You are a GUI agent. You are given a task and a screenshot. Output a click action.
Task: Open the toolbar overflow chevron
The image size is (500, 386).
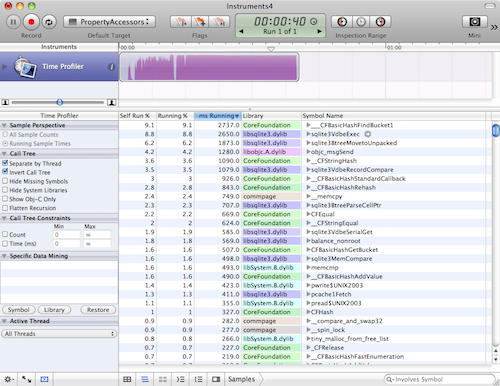(x=494, y=27)
